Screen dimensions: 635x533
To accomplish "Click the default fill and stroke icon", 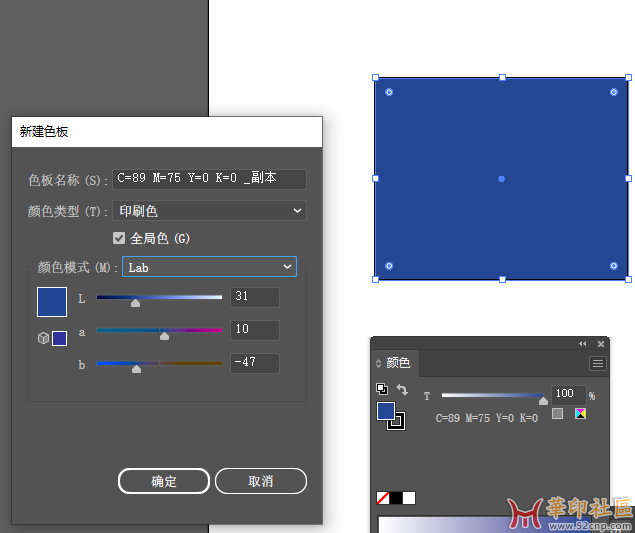I will coord(382,389).
